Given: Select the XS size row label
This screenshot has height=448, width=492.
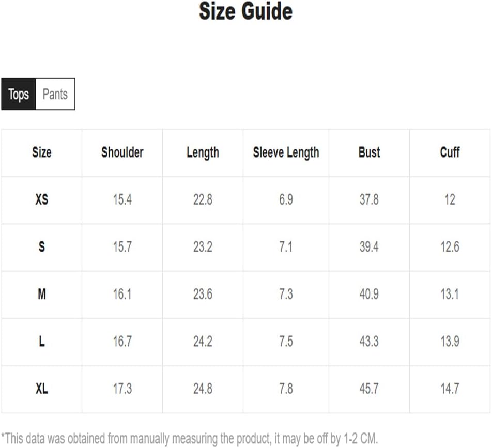Looking at the screenshot, I should click(42, 199).
